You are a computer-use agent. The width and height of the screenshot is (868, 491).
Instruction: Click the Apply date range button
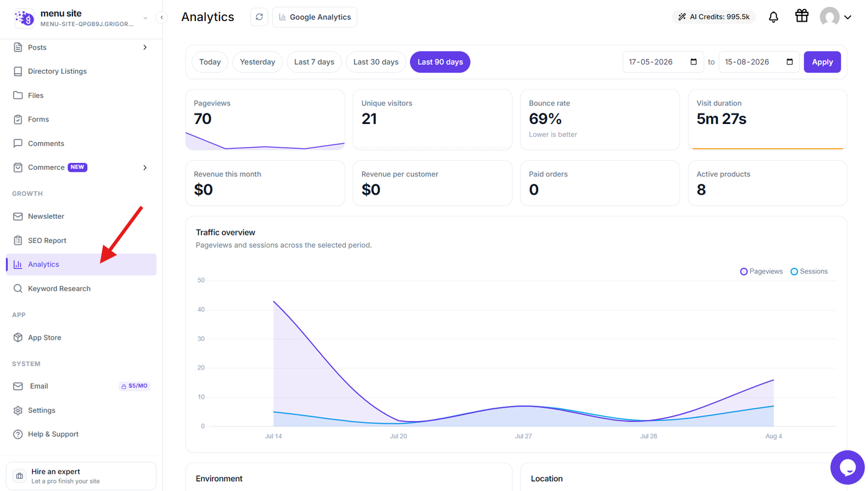pos(822,62)
